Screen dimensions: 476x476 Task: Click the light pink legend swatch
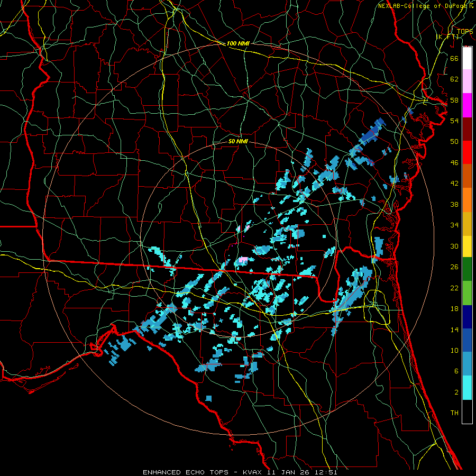[467, 81]
